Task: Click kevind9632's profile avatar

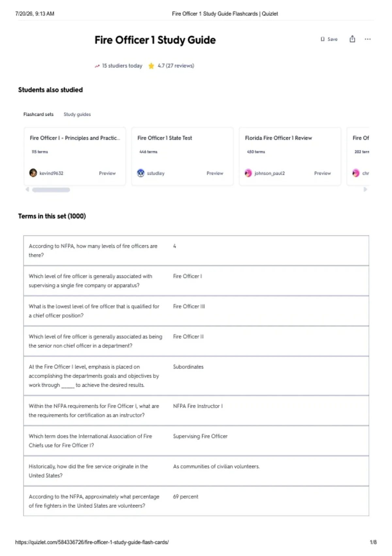Action: click(33, 173)
